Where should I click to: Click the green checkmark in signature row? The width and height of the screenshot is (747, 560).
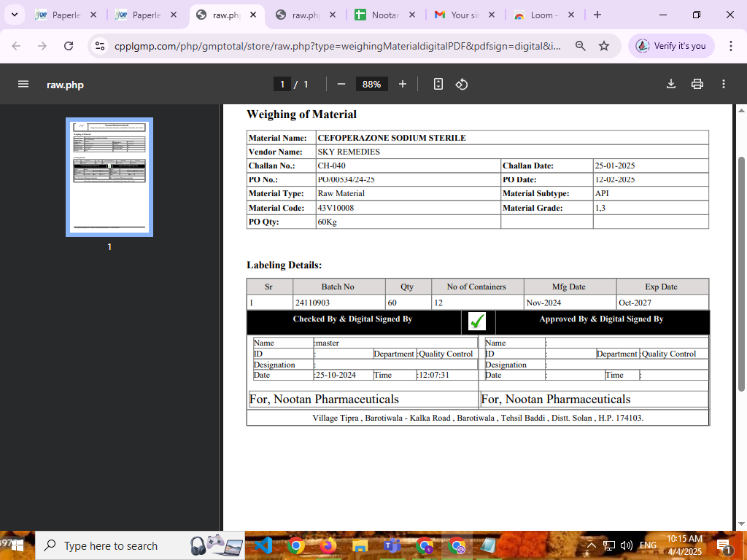[x=477, y=321]
